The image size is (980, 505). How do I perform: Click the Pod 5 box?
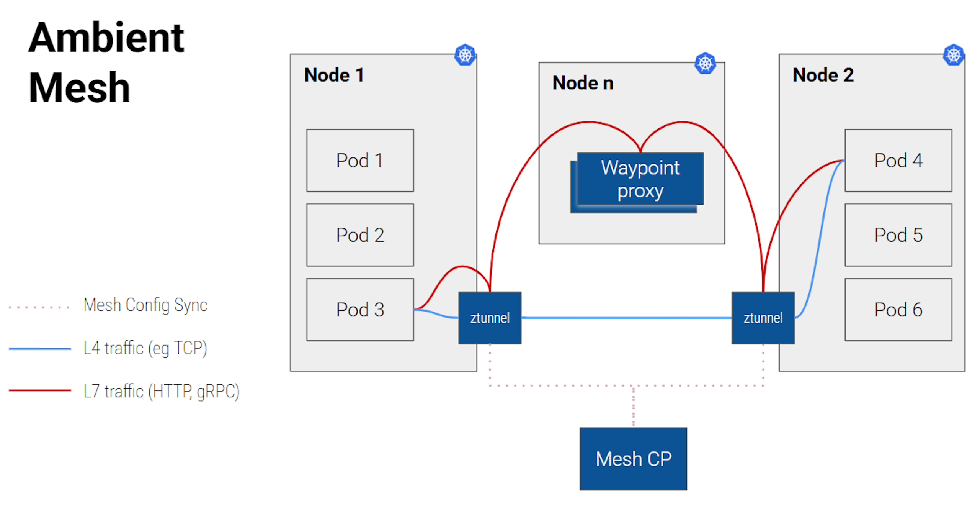898,235
